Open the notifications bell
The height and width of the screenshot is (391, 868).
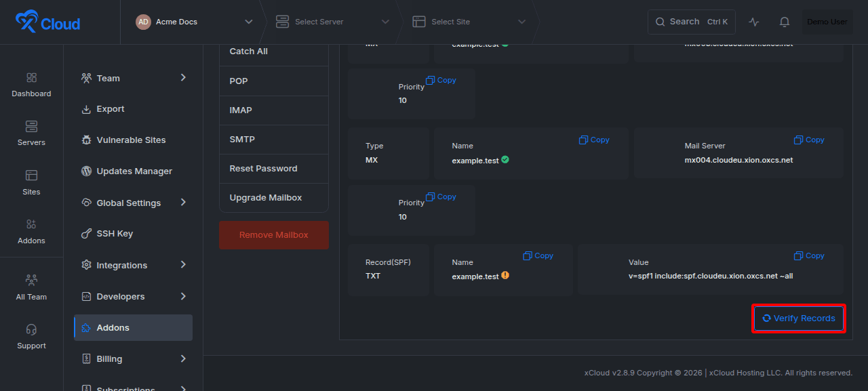click(785, 22)
